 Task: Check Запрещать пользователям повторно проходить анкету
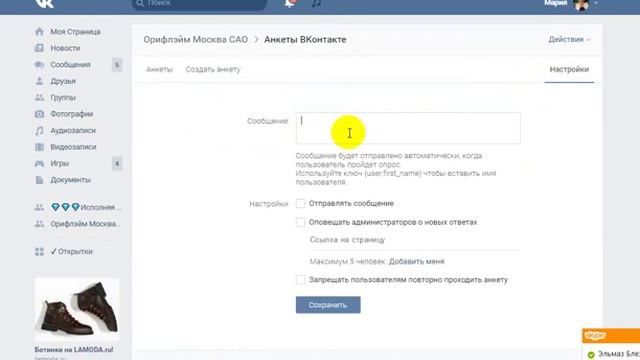pyautogui.click(x=300, y=280)
